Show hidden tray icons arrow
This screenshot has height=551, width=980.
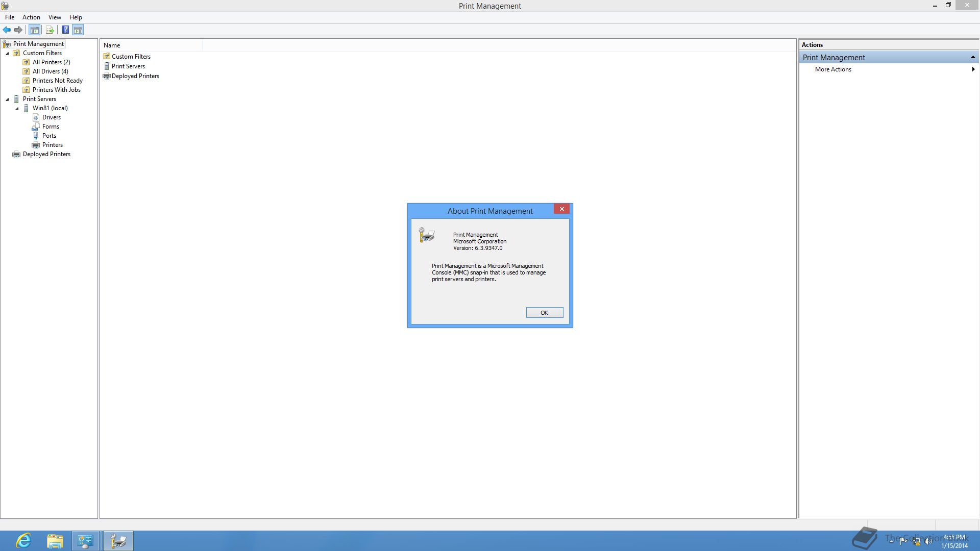click(891, 541)
